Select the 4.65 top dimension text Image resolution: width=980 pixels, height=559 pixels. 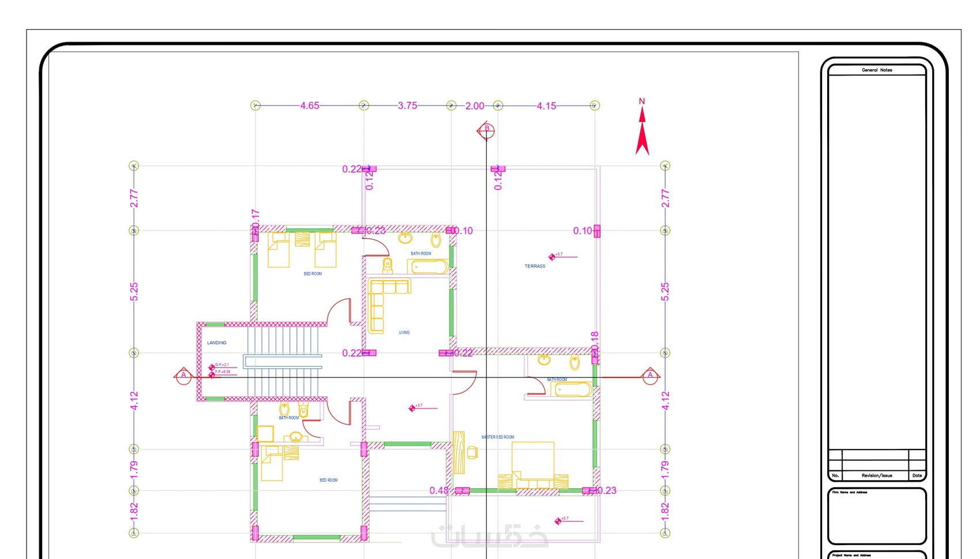coord(310,105)
